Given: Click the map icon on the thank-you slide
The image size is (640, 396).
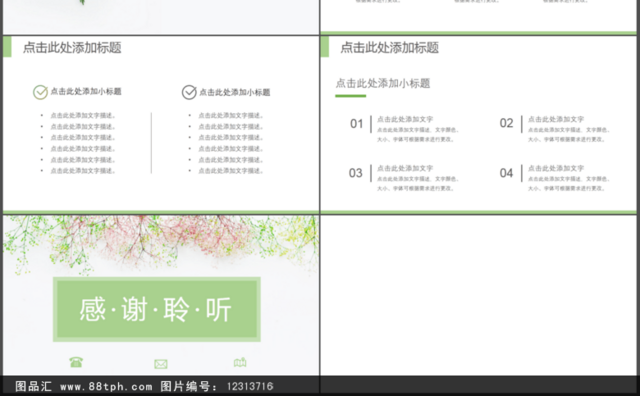Looking at the screenshot, I should 240,362.
